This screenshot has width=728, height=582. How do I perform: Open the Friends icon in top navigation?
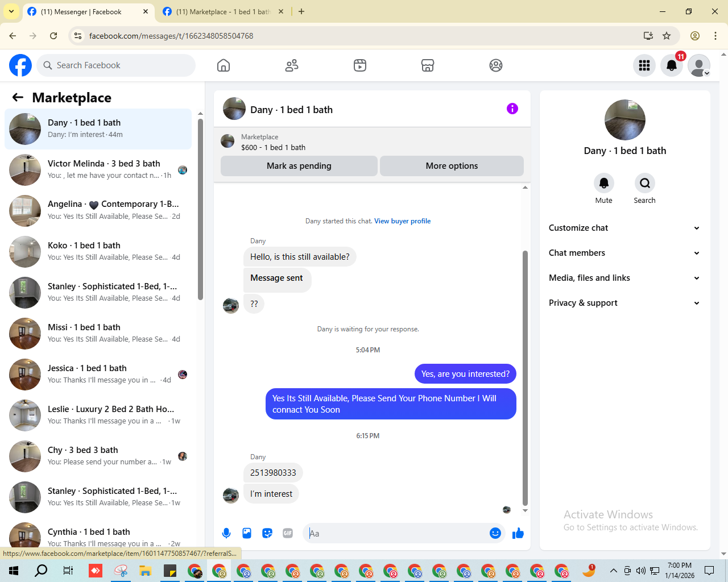click(292, 65)
